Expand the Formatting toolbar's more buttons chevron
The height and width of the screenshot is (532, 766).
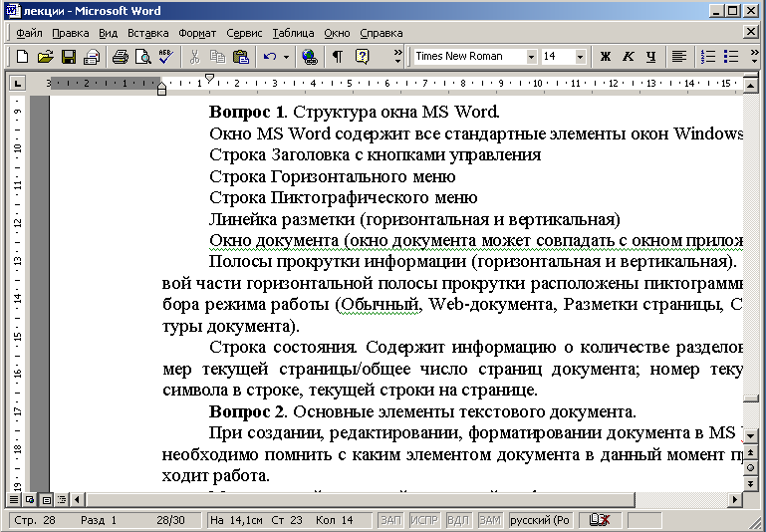pyautogui.click(x=754, y=57)
